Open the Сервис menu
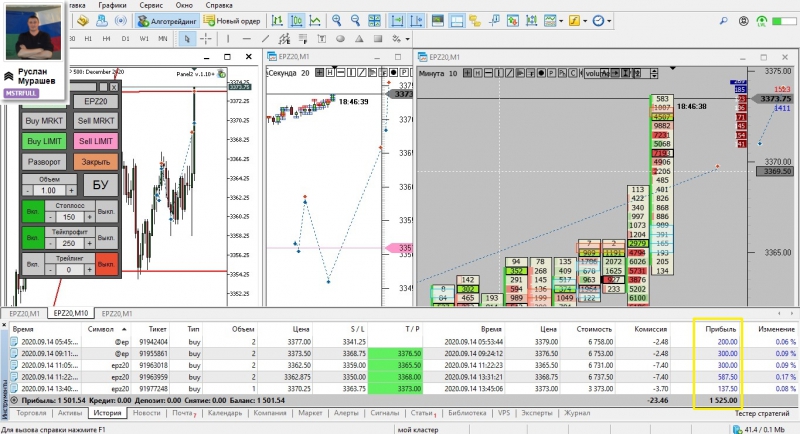800x434 pixels. [151, 5]
